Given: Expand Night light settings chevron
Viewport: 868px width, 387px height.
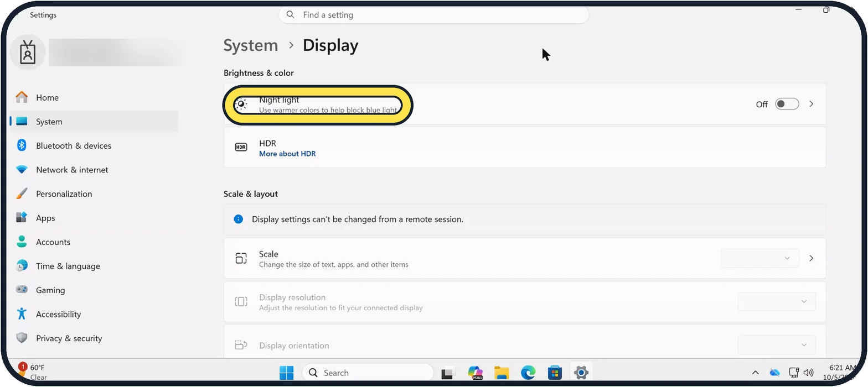Looking at the screenshot, I should [x=812, y=104].
